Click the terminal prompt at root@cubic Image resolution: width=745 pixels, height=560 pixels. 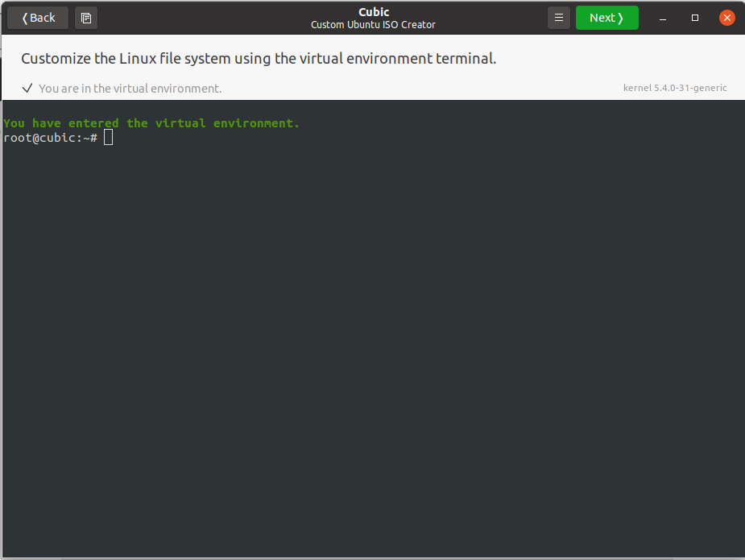[x=51, y=138]
